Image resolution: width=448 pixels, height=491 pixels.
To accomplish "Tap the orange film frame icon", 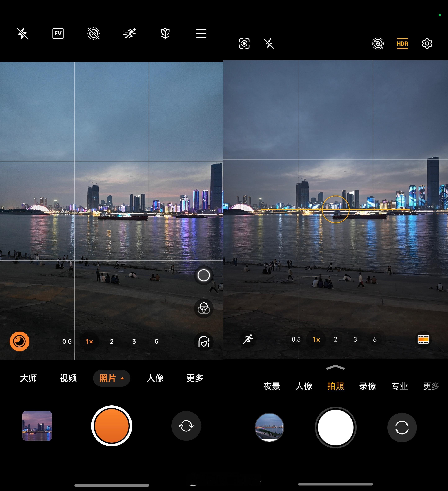I will point(423,339).
